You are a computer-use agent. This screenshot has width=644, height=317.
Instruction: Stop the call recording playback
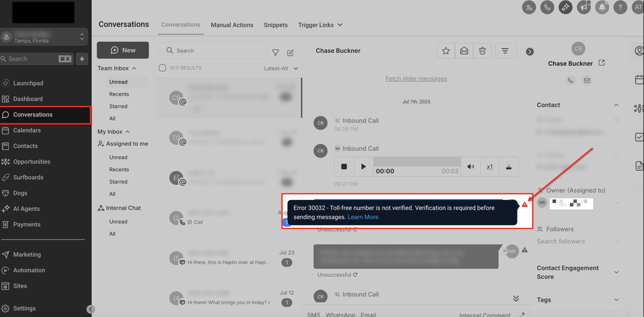[344, 167]
